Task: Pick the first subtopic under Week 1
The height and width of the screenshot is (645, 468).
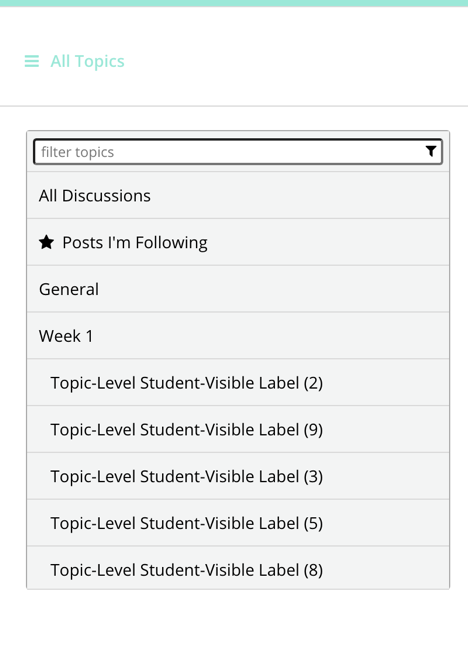Action: pos(238,383)
